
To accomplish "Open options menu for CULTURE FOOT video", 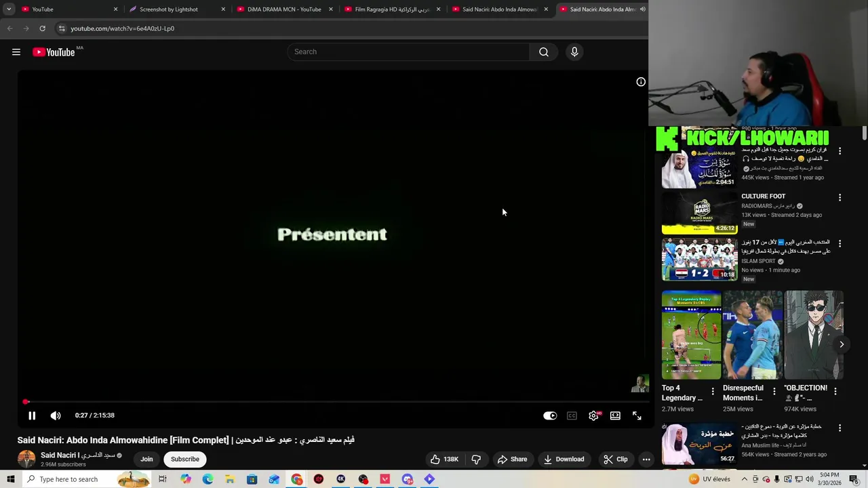I will (840, 197).
